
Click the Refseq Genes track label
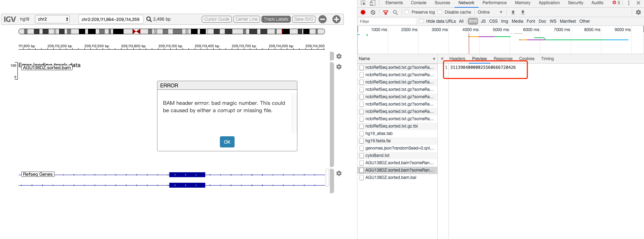(38, 174)
